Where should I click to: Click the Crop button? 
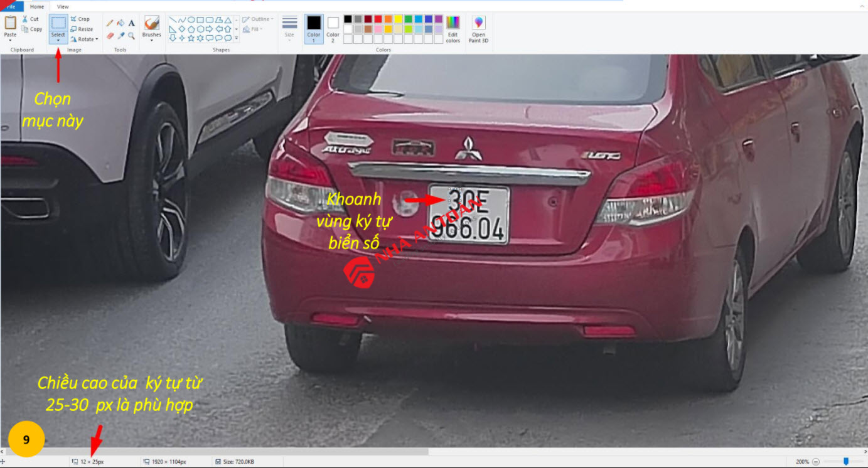80,19
